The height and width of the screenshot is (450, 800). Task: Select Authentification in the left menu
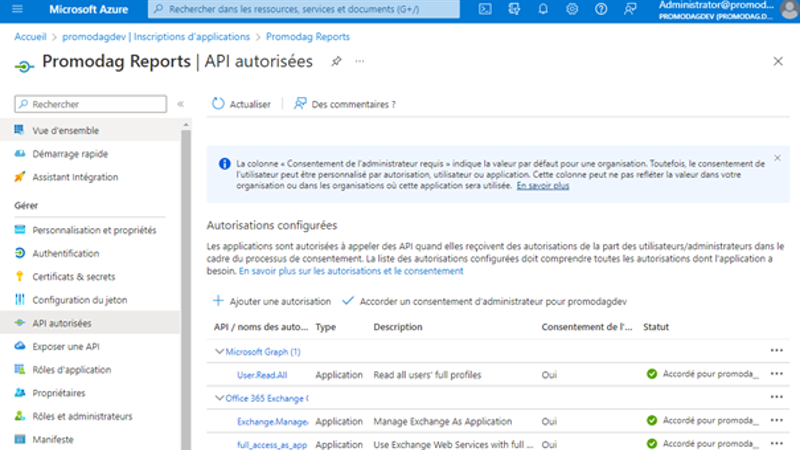66,254
